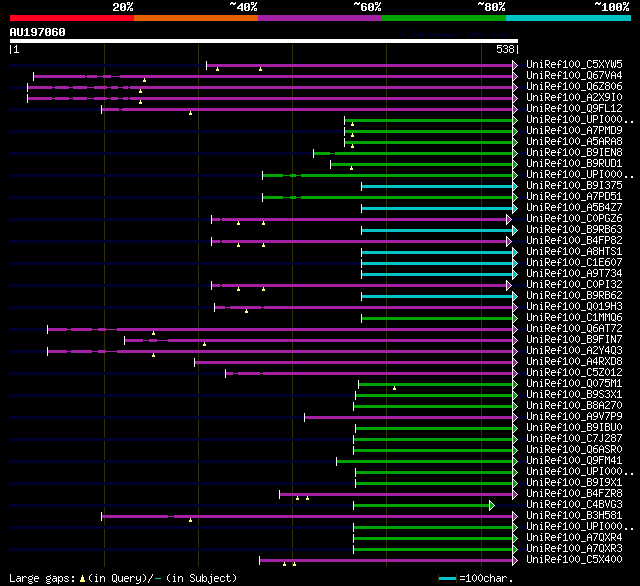This screenshot has width=640, height=586.
Task: Click the green ~80% color scale segment
Action: pos(444,18)
